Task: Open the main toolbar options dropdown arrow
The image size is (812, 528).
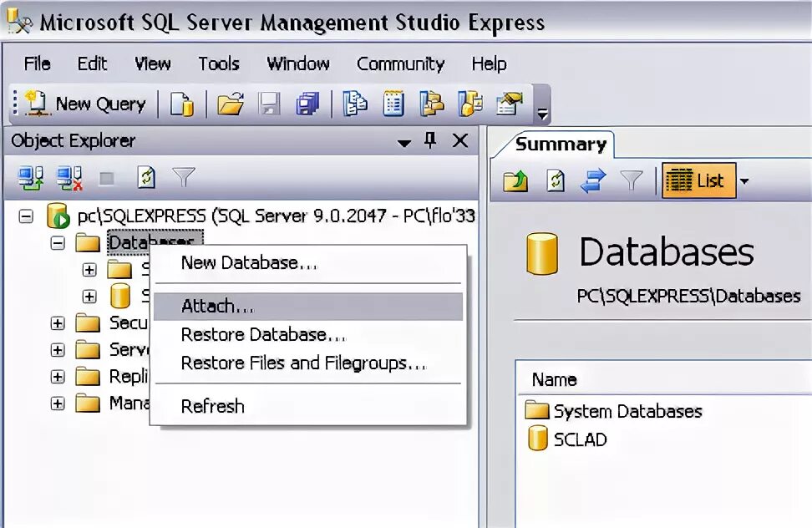Action: pos(542,114)
